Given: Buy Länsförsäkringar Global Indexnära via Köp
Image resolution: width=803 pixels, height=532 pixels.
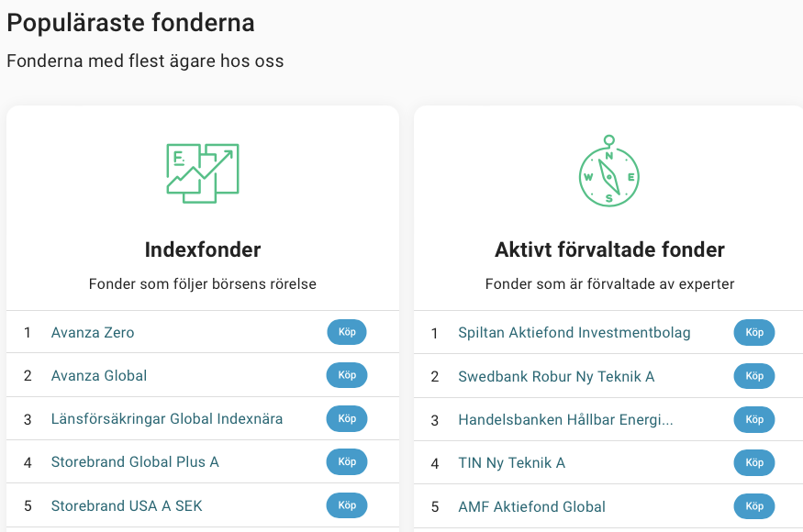Looking at the screenshot, I should (x=347, y=418).
